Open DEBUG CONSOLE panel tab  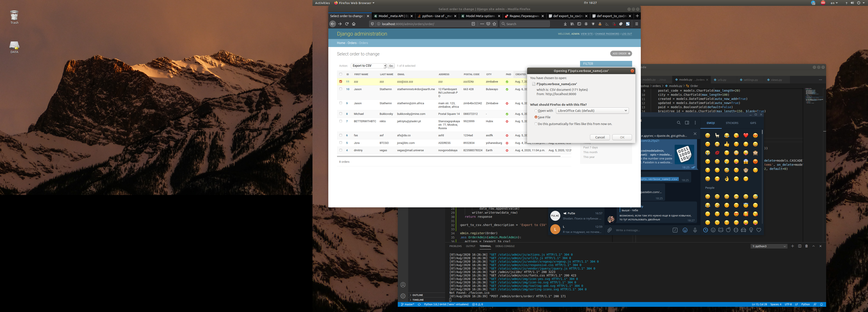tap(505, 246)
